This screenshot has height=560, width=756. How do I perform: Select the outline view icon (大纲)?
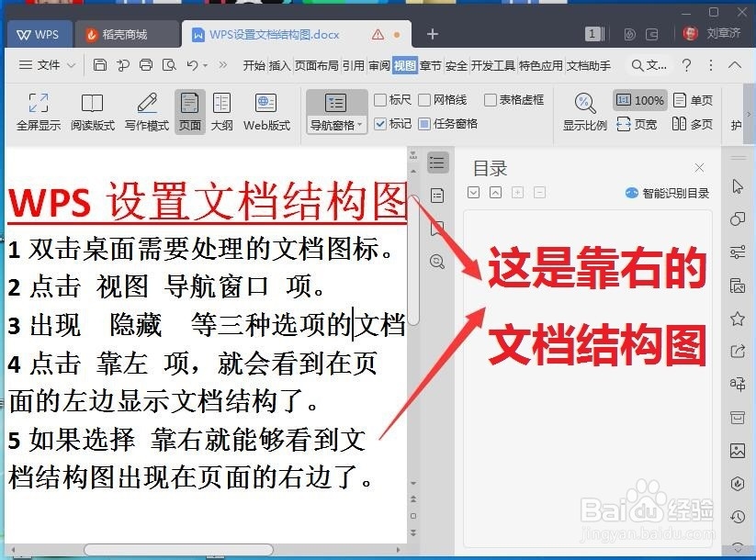[222, 110]
